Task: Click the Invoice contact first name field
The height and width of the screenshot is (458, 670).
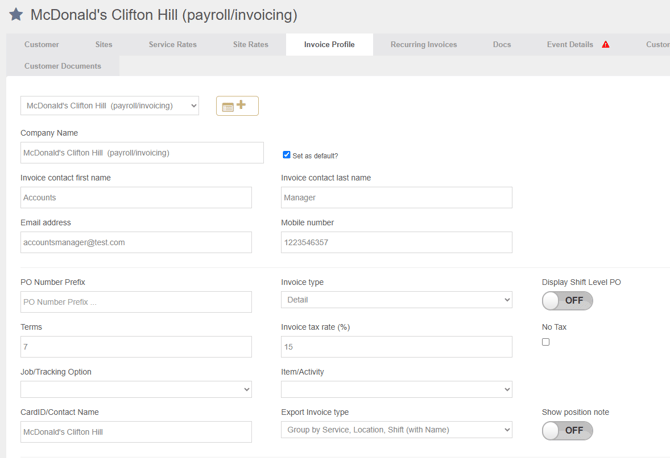Action: pyautogui.click(x=136, y=197)
